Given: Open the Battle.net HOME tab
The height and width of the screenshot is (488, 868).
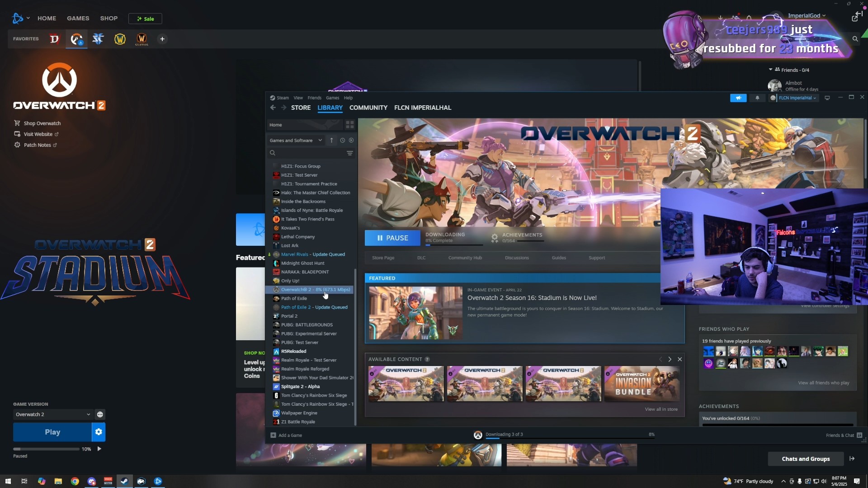Looking at the screenshot, I should [47, 19].
